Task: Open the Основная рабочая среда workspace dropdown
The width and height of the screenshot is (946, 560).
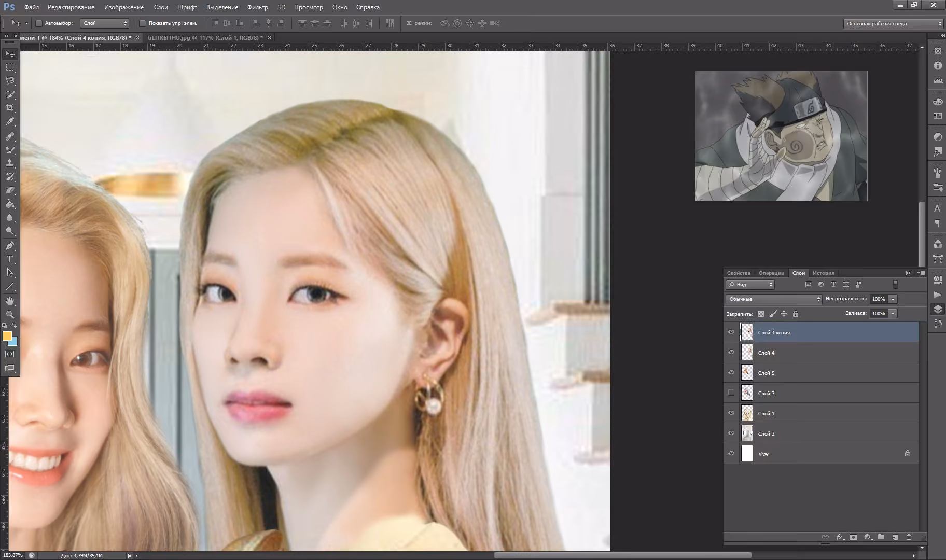Action: [893, 24]
